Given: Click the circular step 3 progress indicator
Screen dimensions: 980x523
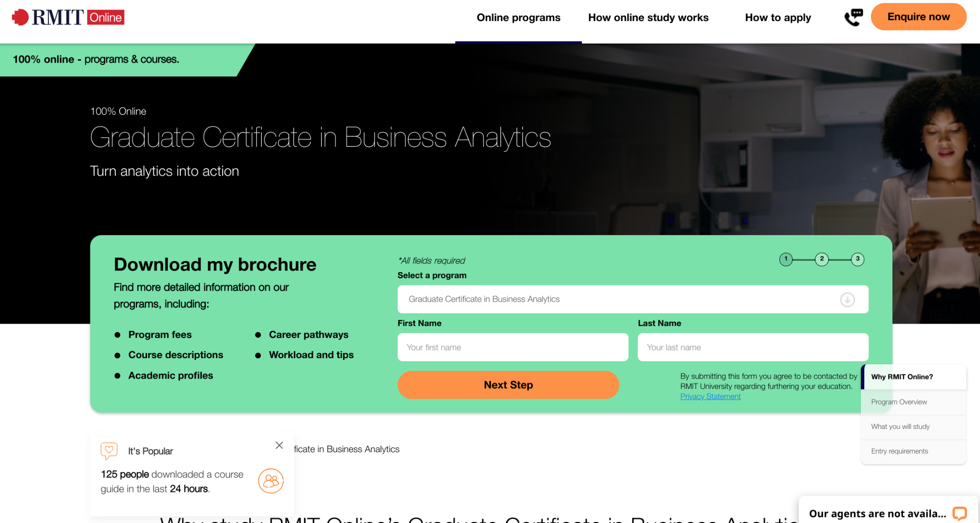Looking at the screenshot, I should [x=857, y=259].
